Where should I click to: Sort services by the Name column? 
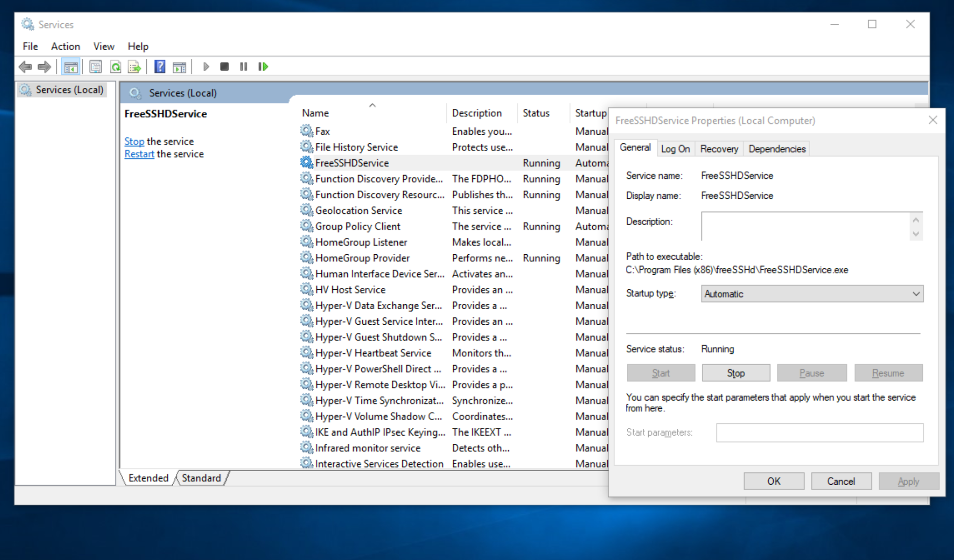point(372,113)
